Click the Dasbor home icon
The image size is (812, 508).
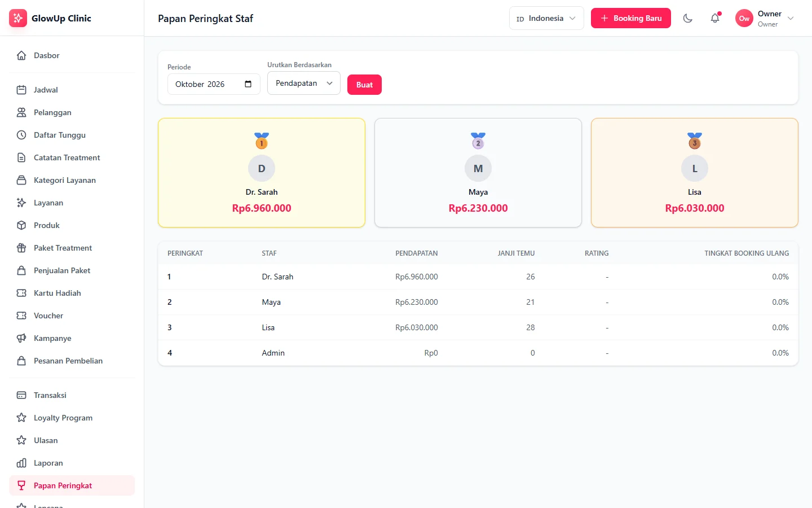point(21,55)
